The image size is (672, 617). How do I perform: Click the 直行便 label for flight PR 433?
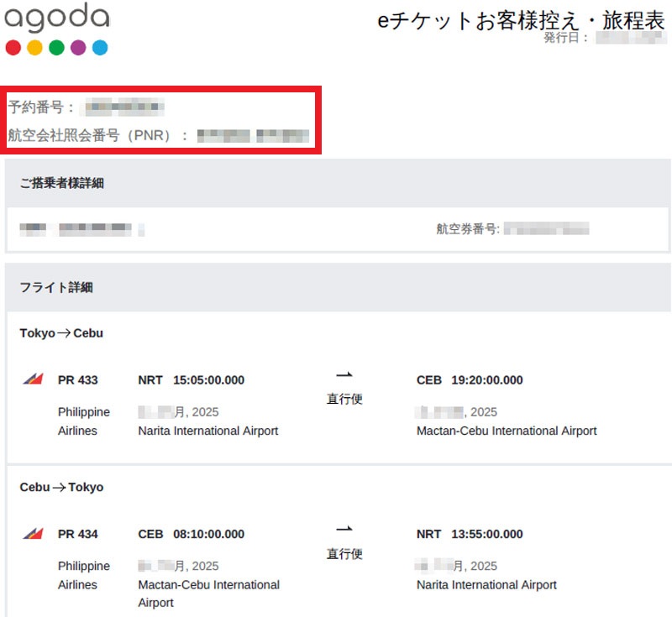point(344,399)
